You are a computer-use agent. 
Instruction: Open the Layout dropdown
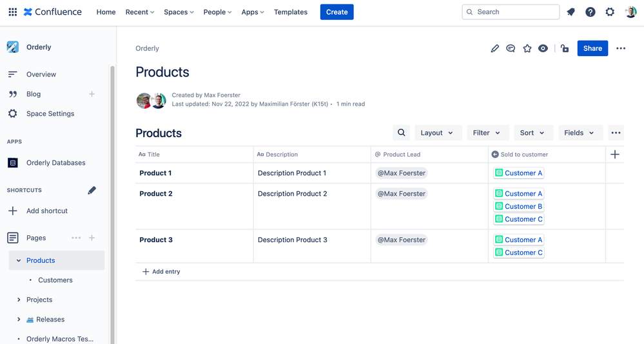click(x=438, y=133)
